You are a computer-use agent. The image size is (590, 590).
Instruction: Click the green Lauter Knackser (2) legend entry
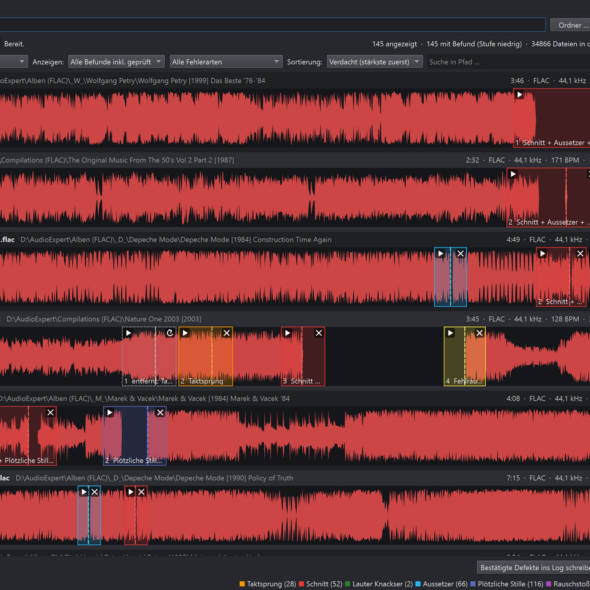[x=379, y=584]
